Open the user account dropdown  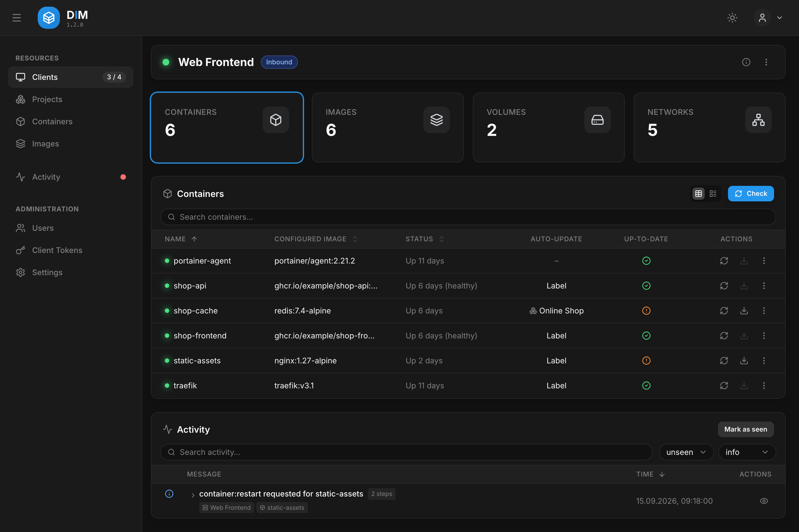coord(769,18)
